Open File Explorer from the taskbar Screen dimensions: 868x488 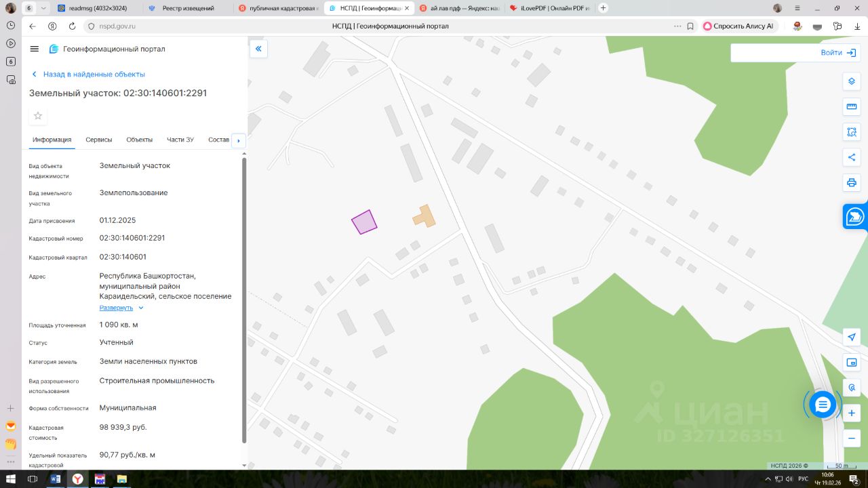pyautogui.click(x=121, y=479)
